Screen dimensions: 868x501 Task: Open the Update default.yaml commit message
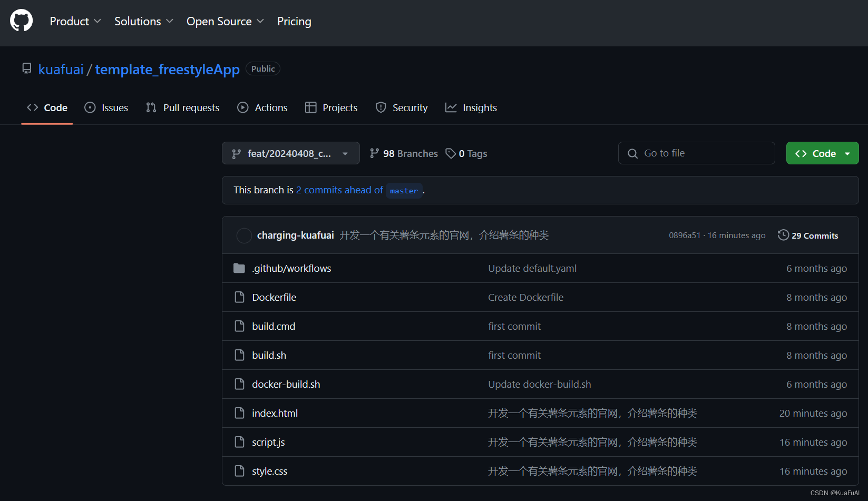click(532, 268)
